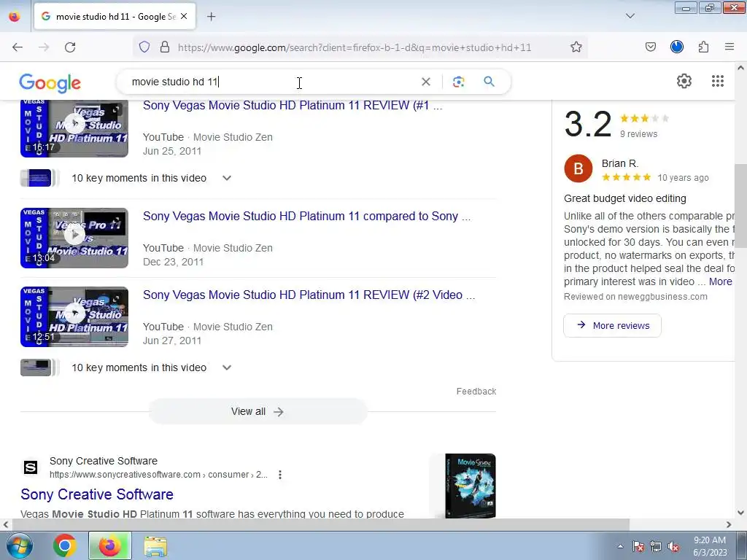Click Great budget video editing heading
The width and height of the screenshot is (747, 560).
pyautogui.click(x=625, y=198)
